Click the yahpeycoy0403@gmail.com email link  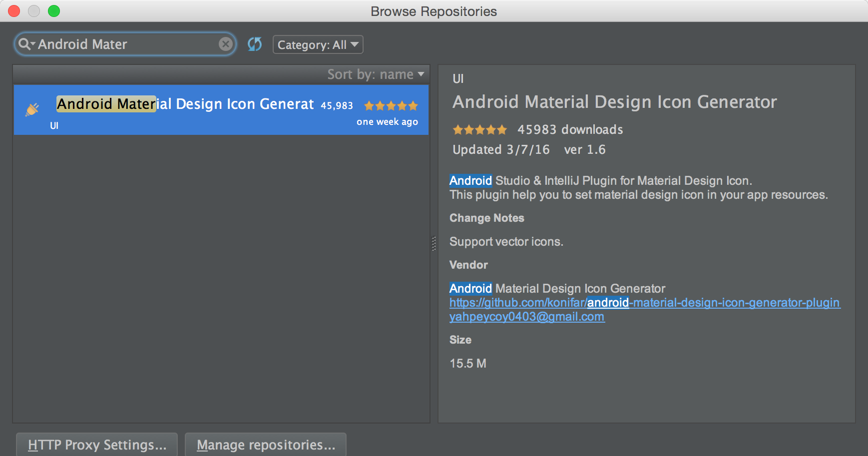527,317
